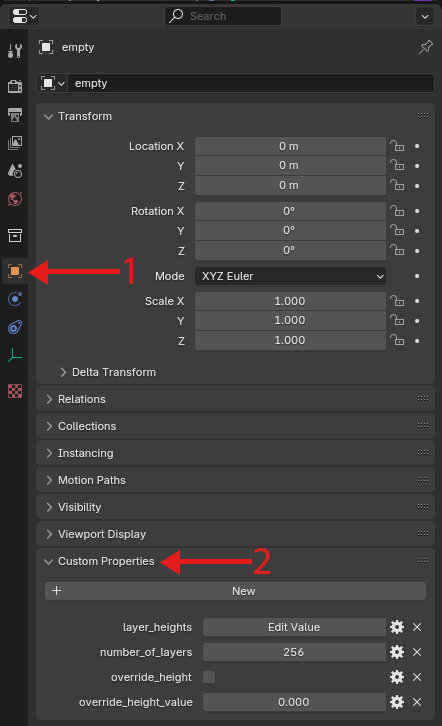Screen dimensions: 442x726
Task: Click the Scale X value field
Action: pyautogui.click(x=290, y=301)
